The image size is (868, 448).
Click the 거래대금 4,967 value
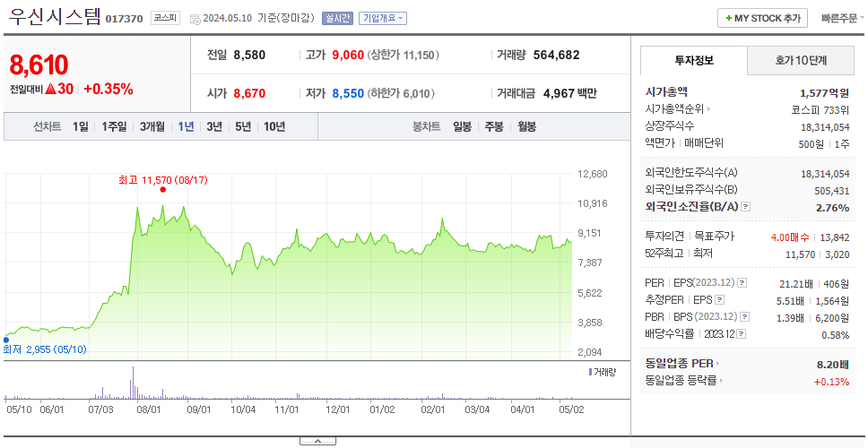(560, 93)
